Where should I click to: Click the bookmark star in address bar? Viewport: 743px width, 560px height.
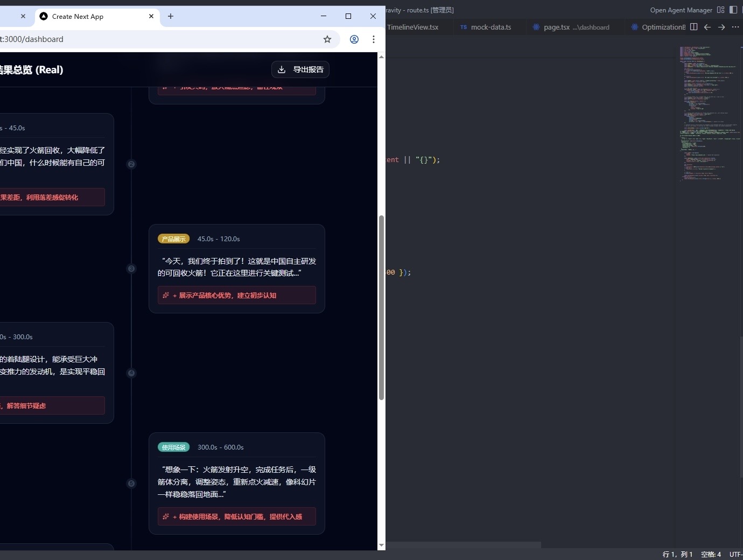point(327,39)
